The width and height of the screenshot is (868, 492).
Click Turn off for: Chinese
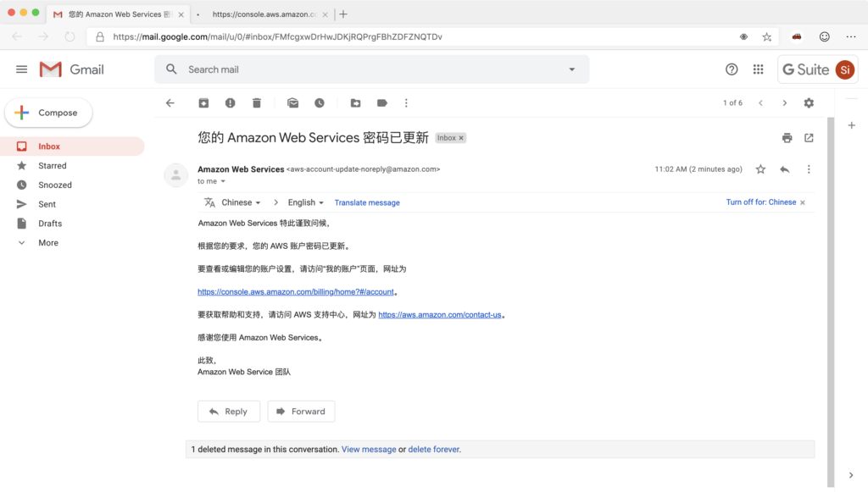click(760, 202)
